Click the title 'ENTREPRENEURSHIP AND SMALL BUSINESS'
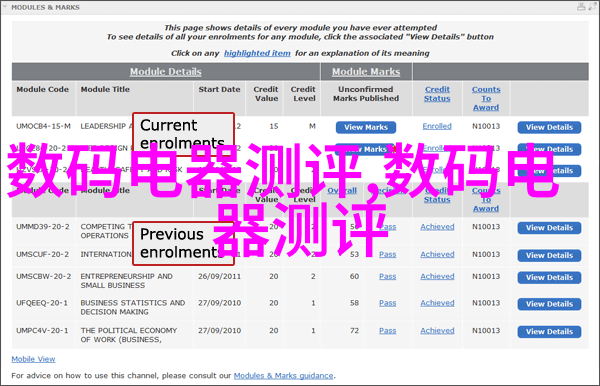The image size is (600, 386). point(127,281)
